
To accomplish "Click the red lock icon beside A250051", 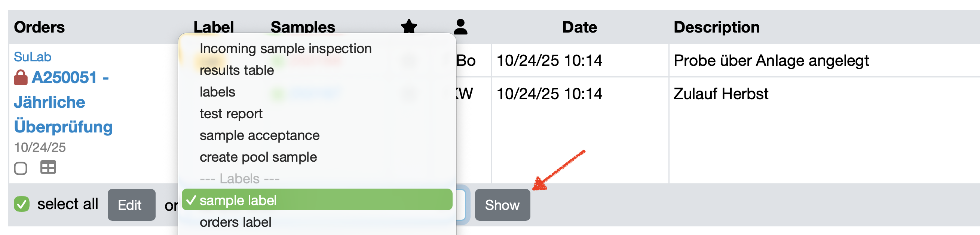I will click(x=21, y=78).
